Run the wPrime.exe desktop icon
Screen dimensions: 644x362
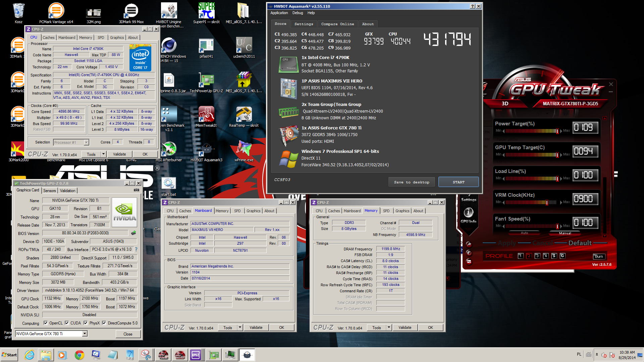coord(244,152)
